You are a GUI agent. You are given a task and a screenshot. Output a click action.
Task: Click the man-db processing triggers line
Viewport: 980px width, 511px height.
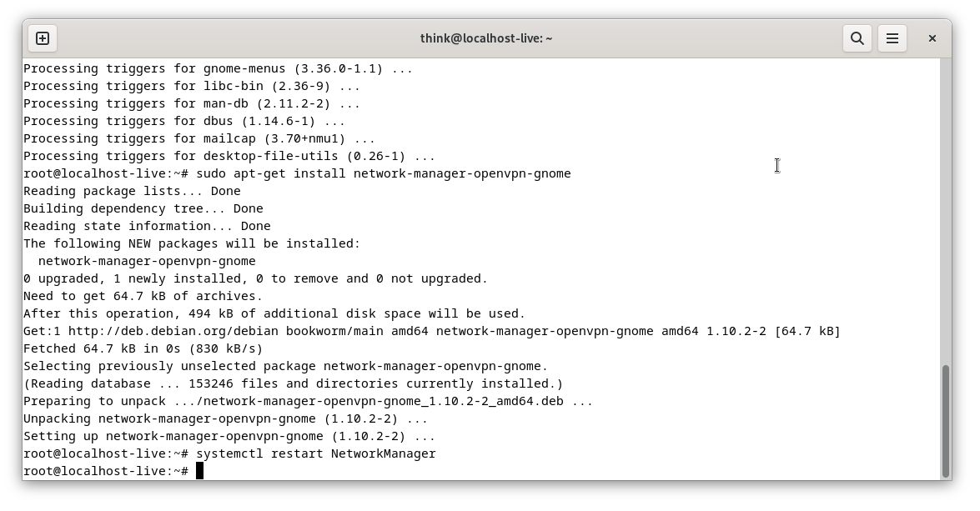coord(192,103)
